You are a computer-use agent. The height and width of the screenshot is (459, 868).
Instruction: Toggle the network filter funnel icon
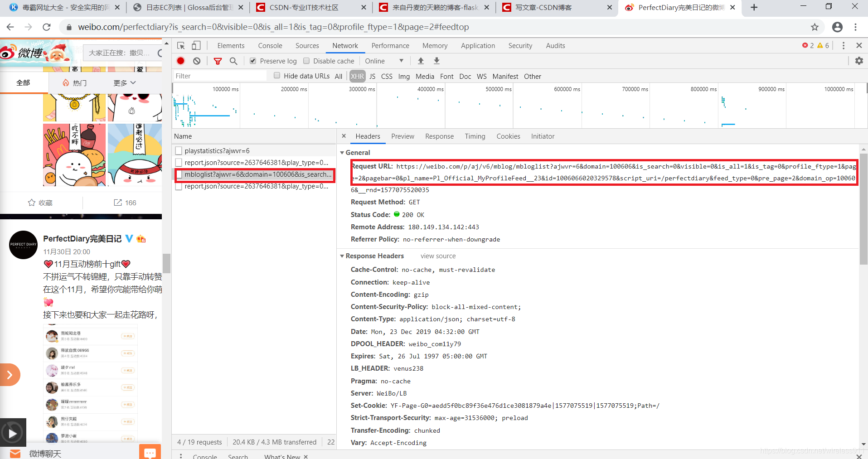218,61
